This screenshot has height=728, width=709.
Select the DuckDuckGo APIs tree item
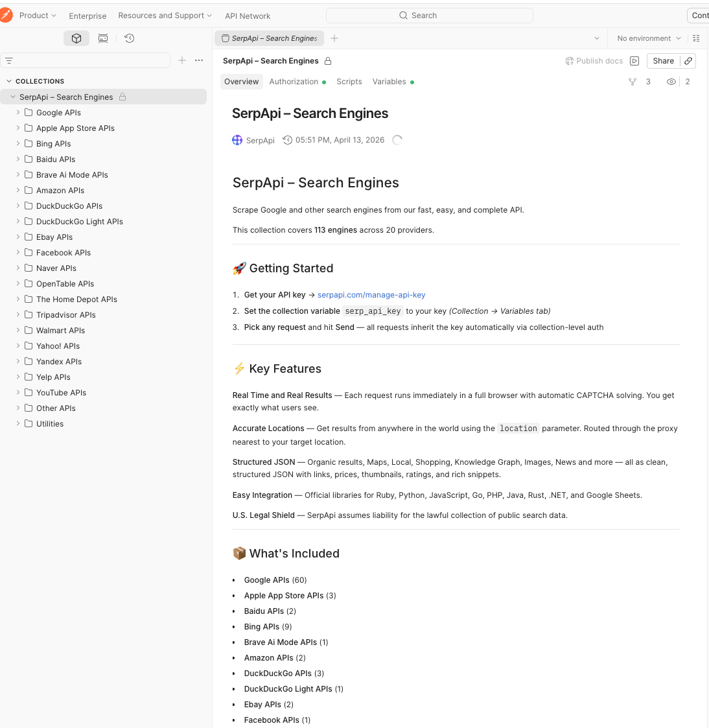pyautogui.click(x=103, y=205)
